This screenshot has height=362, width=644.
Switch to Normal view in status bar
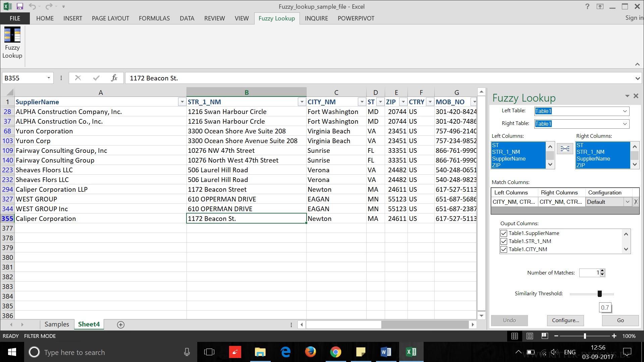click(515, 336)
